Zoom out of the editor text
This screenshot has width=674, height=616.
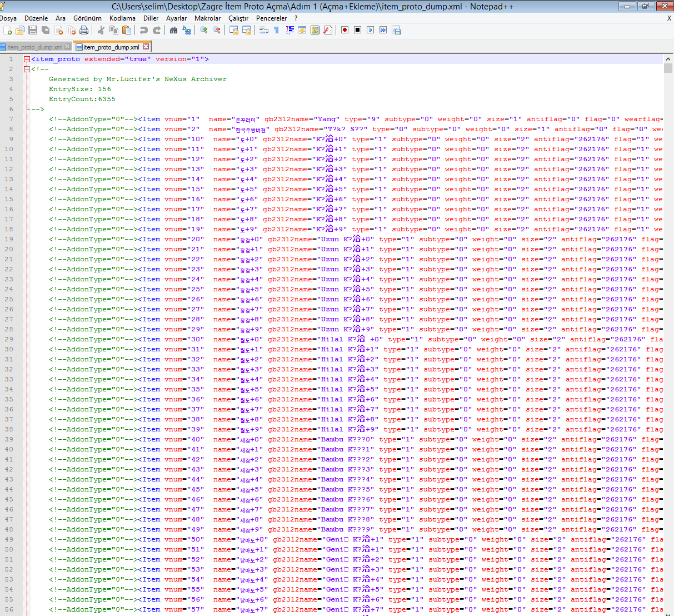coord(217,30)
